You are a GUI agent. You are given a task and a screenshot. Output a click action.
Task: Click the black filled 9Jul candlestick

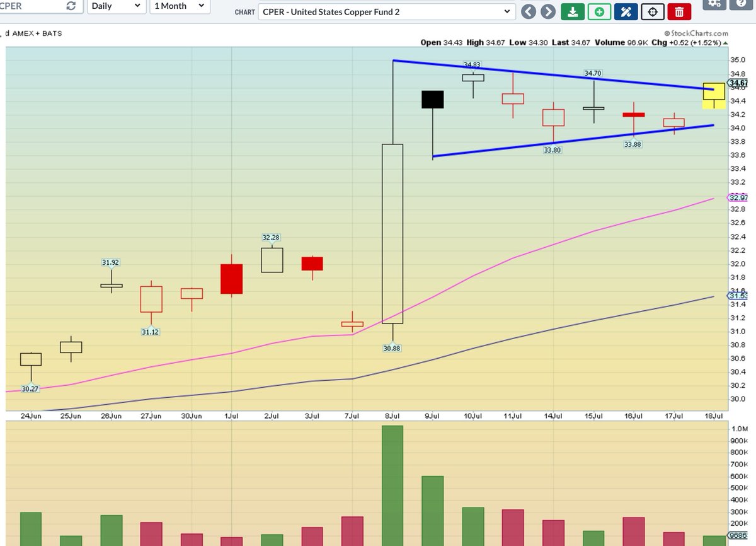(433, 100)
